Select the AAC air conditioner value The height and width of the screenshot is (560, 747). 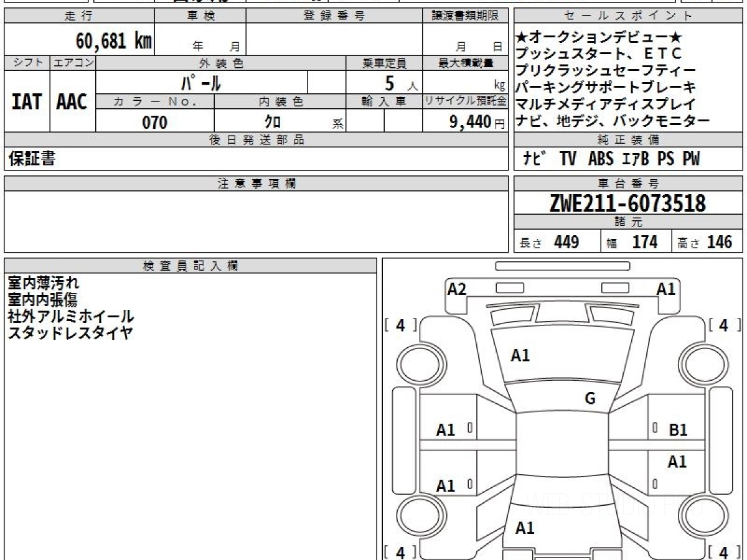coord(72,102)
